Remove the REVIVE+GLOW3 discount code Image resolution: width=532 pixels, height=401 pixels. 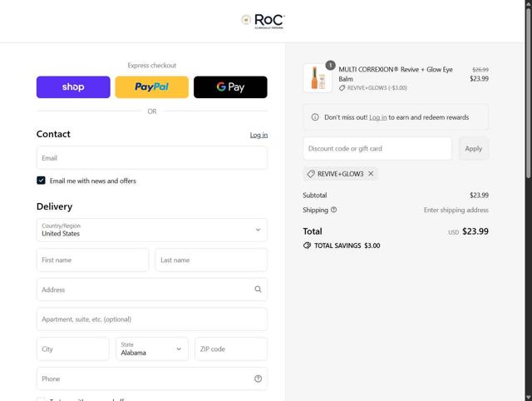[x=371, y=174]
